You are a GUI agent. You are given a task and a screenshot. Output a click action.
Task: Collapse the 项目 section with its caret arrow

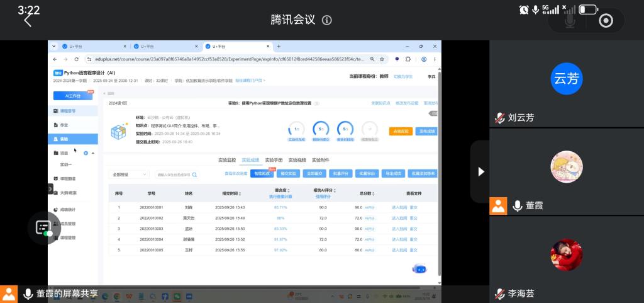[x=93, y=153]
